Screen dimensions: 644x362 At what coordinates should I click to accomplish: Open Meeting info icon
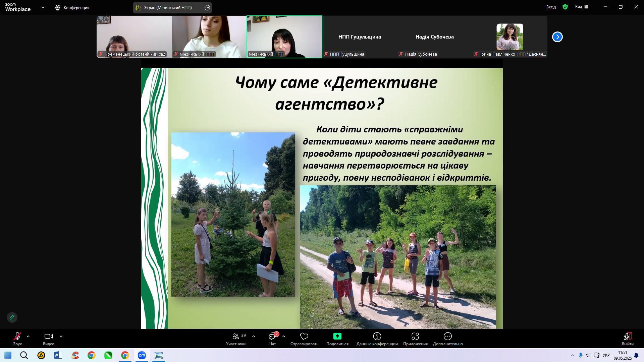377,336
